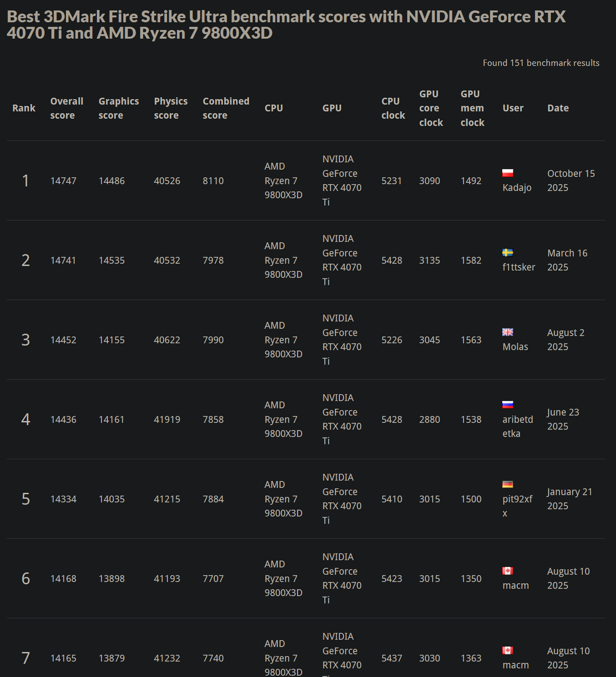Open user Kadajo's profile
Screen dimensions: 616x677
pyautogui.click(x=517, y=188)
